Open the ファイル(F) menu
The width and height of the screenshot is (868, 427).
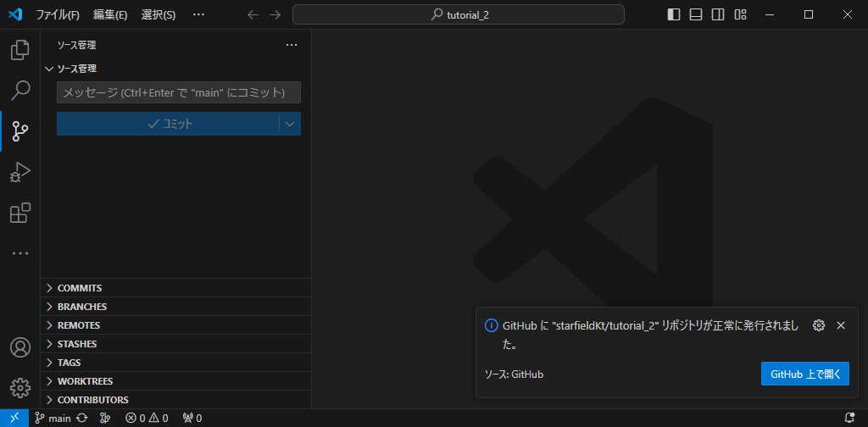point(58,15)
